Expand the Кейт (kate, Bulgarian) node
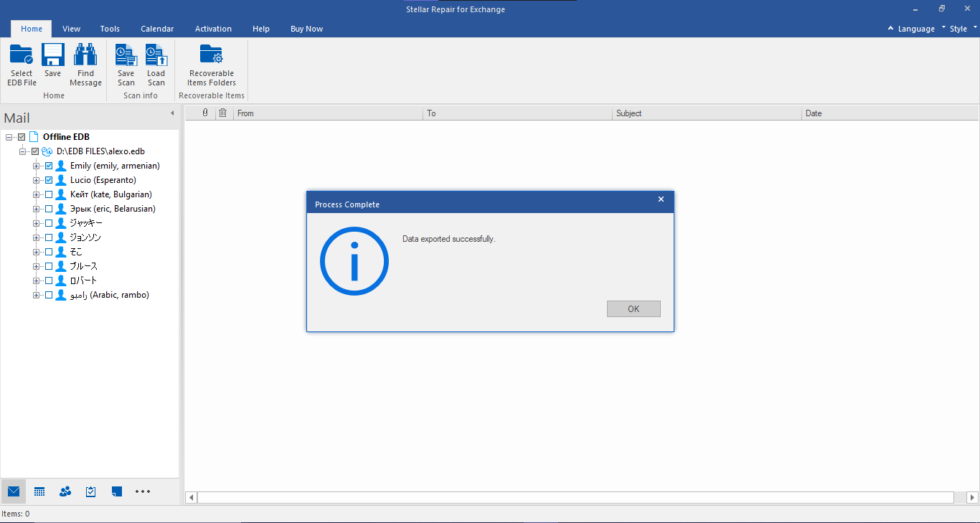 [36, 194]
